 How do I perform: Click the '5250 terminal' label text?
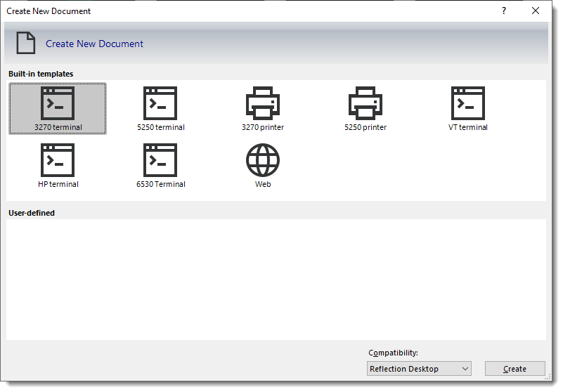[161, 127]
